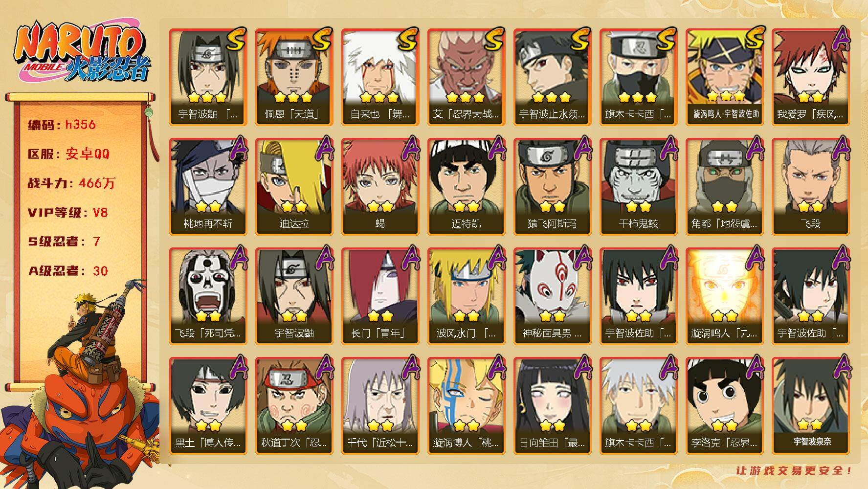Screen dimensions: 868x489
Task: Open the 干柿鬼鲛 ninja card
Action: tap(638, 187)
